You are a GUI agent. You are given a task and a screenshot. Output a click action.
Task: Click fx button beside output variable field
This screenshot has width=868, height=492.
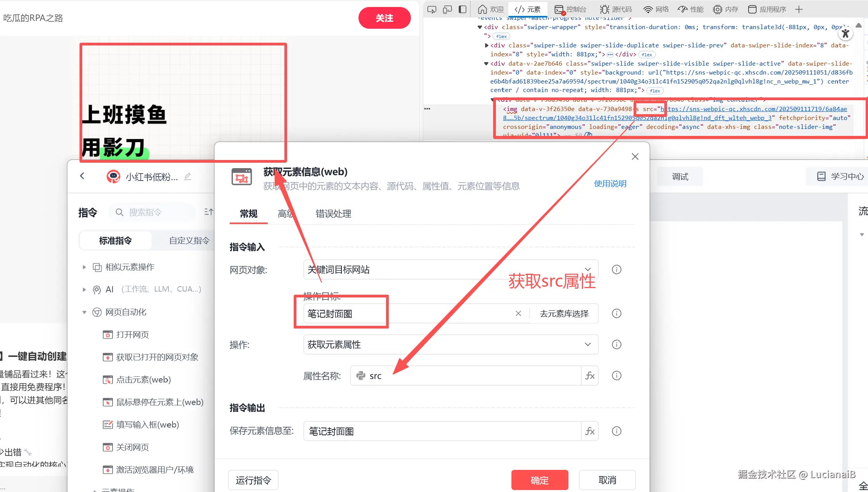point(590,431)
